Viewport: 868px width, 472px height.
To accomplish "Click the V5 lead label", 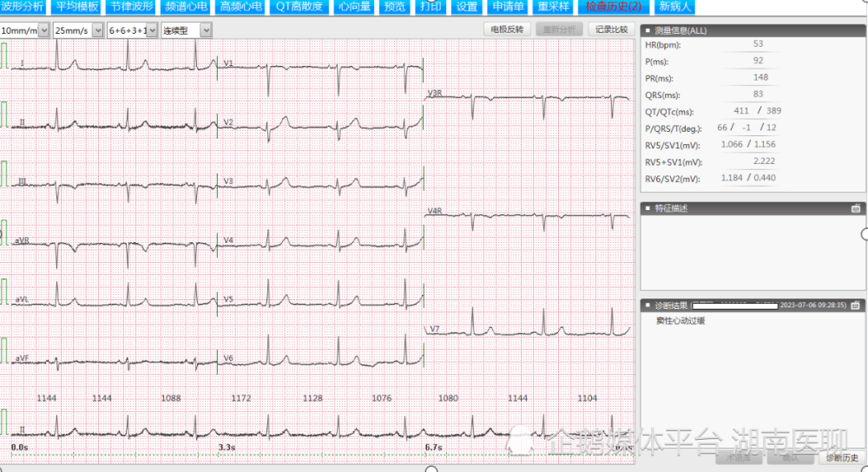I will (x=228, y=298).
